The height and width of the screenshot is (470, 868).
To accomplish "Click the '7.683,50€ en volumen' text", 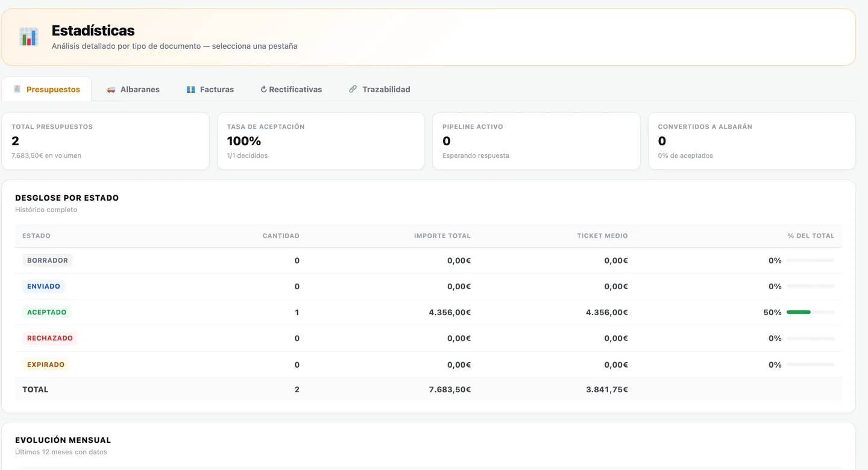I will [x=46, y=155].
